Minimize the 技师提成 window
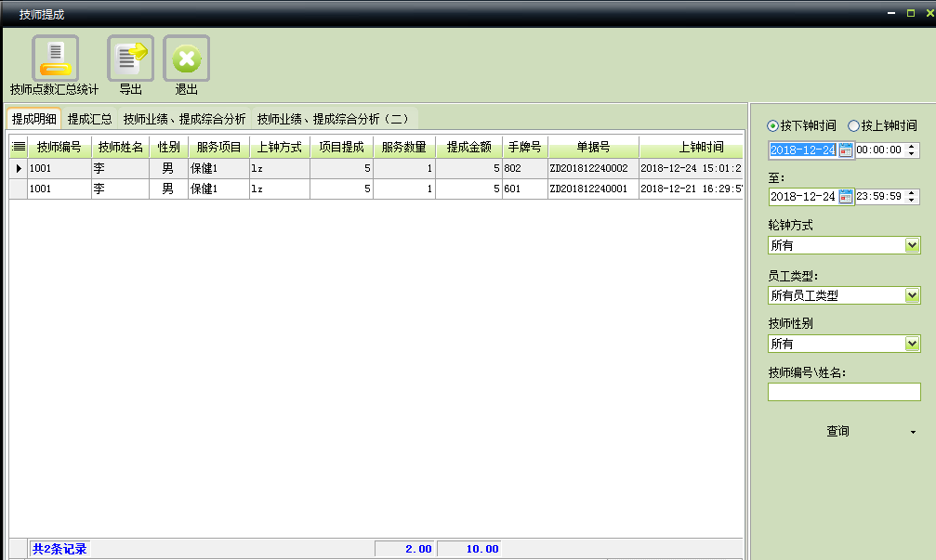This screenshot has width=936, height=560. click(891, 12)
